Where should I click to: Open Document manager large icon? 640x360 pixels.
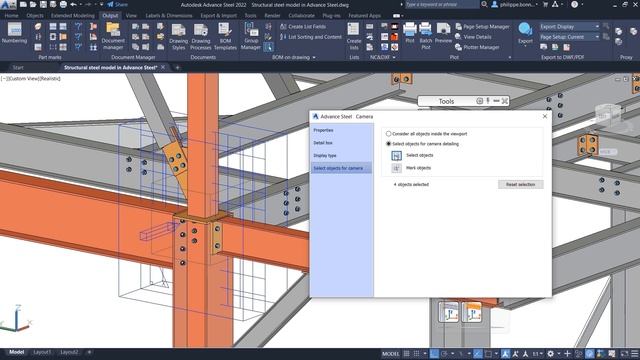[x=113, y=36]
